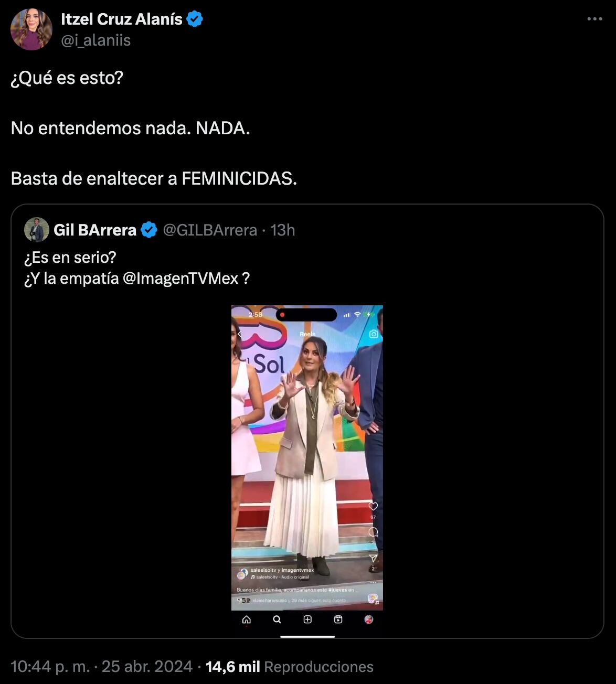Tap the camera icon in the Reels header

pos(374,334)
